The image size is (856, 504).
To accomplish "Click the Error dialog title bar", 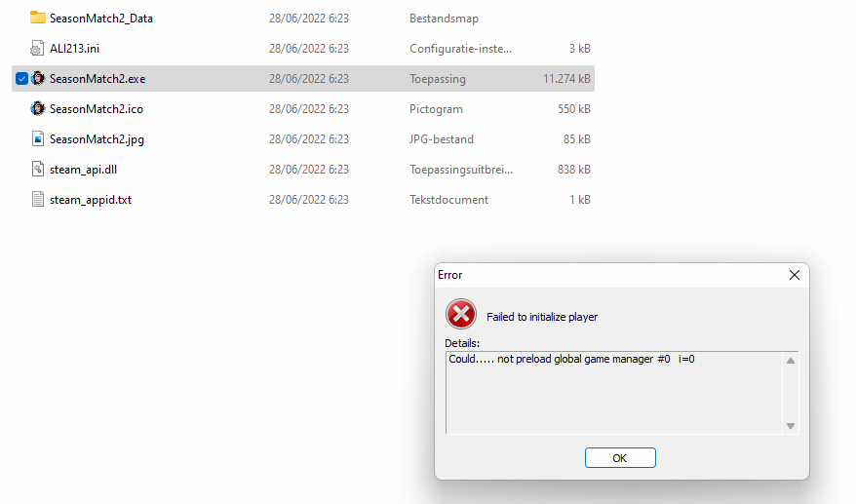I will click(608, 275).
